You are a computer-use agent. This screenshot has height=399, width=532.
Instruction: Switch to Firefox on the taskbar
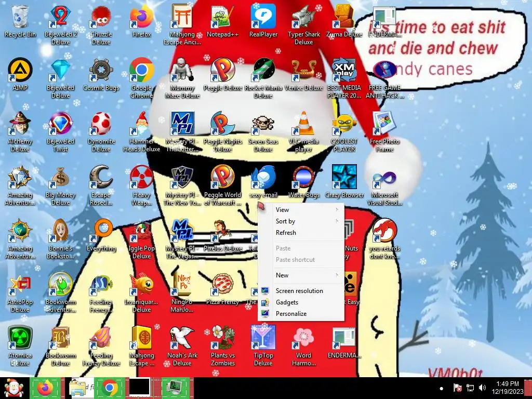(x=45, y=388)
